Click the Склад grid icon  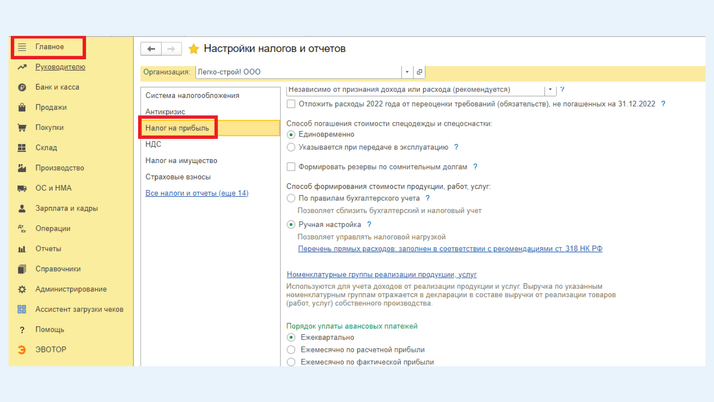point(22,148)
